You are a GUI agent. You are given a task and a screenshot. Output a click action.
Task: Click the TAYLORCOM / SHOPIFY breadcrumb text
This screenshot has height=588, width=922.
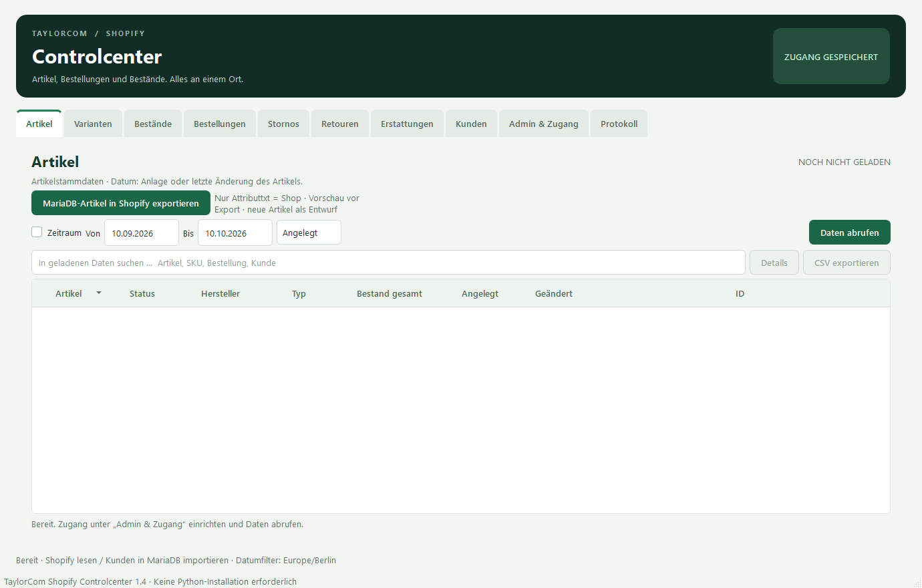click(88, 33)
